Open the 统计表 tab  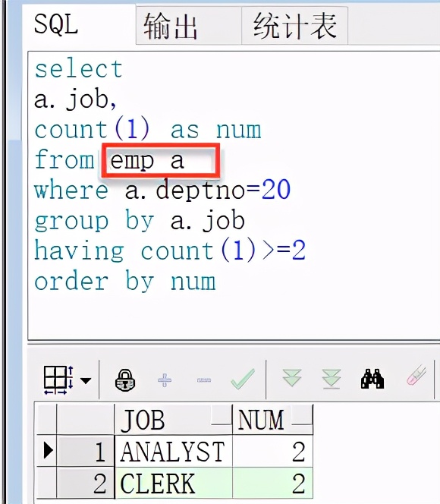pos(294,27)
